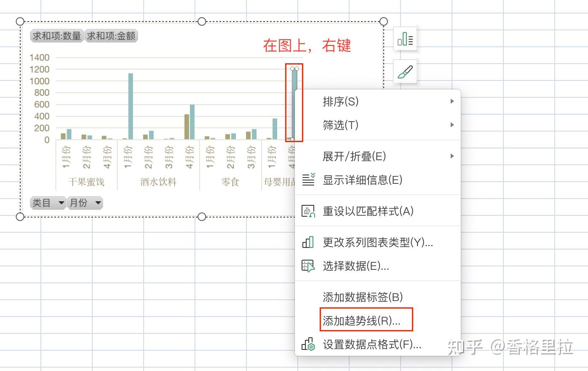Click the reset to match style icon

coord(309,211)
